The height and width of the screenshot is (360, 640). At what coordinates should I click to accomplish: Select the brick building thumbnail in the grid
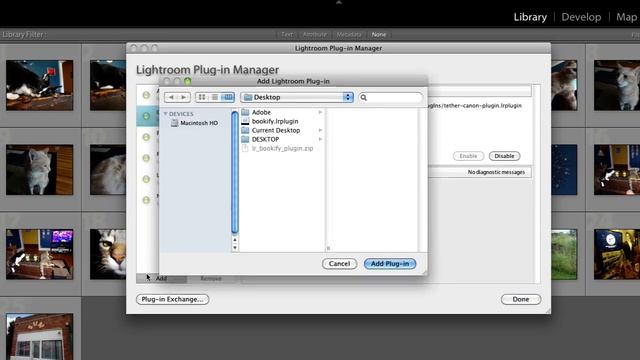click(40, 337)
